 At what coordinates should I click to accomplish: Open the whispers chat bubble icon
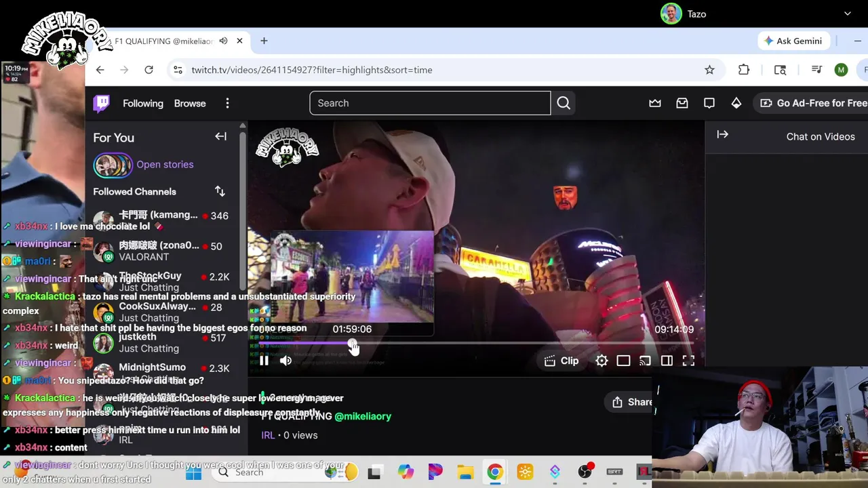point(709,103)
